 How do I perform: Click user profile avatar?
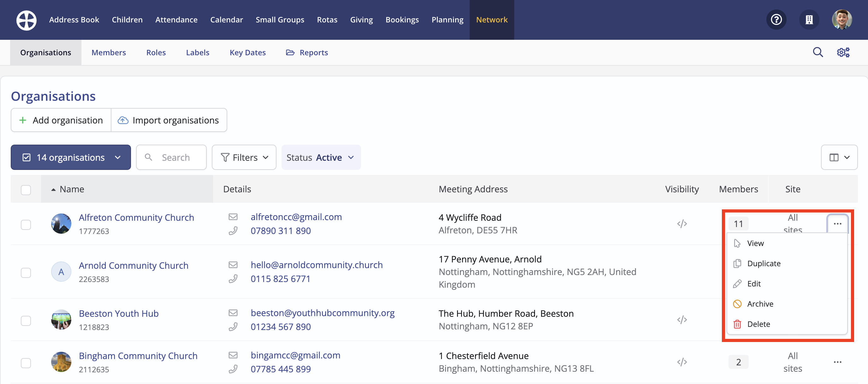[842, 20]
